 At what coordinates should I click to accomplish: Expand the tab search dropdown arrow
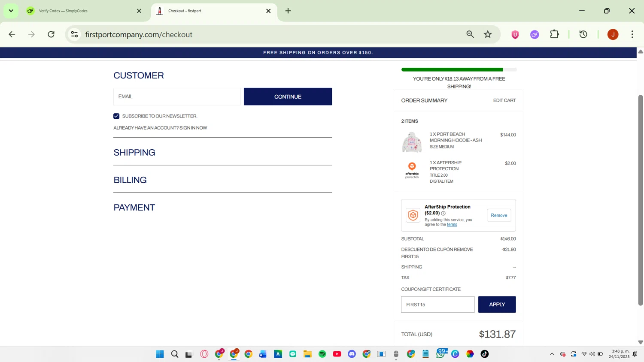11,11
